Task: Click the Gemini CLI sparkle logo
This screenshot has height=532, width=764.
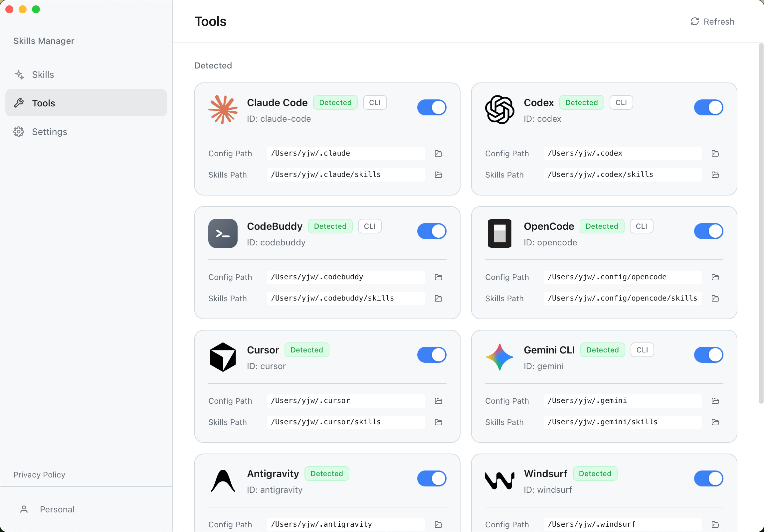Action: coord(499,357)
